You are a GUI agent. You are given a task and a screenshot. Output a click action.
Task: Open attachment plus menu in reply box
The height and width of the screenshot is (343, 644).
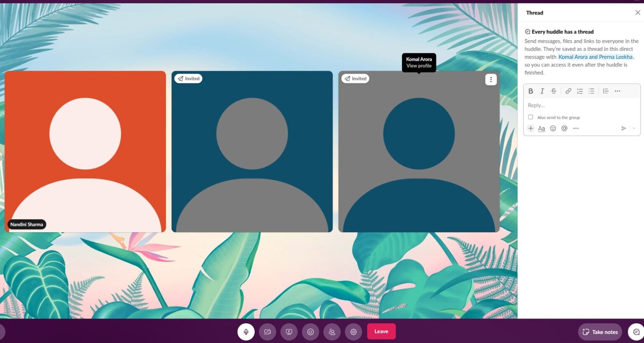click(531, 128)
